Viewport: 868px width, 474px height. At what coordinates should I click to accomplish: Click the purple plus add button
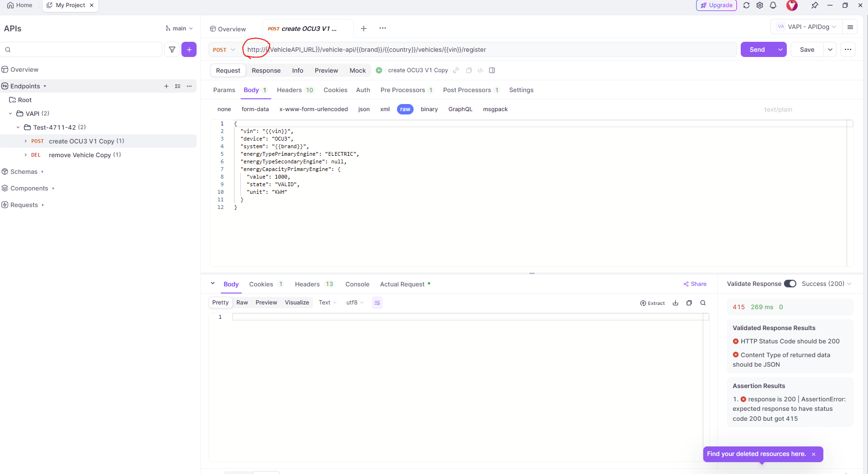click(189, 49)
